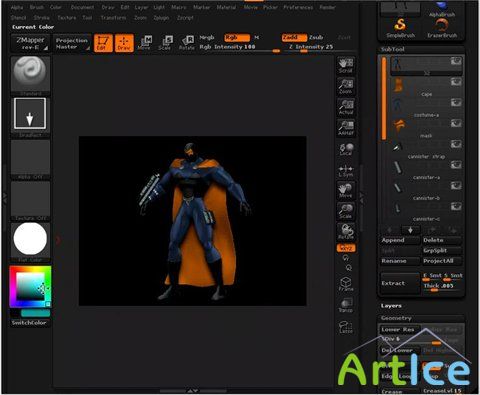480x395 pixels.
Task: Click the GrpSplit button
Action: pyautogui.click(x=442, y=251)
